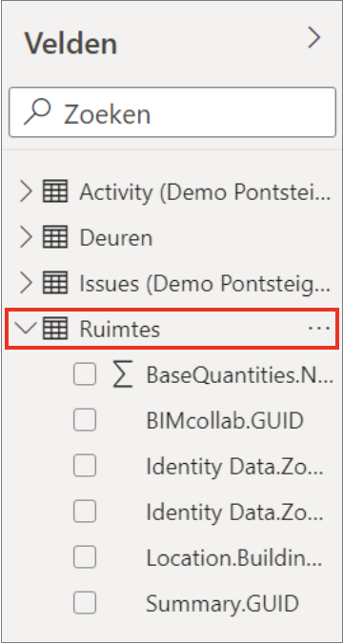The width and height of the screenshot is (343, 644).
Task: Click the Summary.GUID field label
Action: 222,604
